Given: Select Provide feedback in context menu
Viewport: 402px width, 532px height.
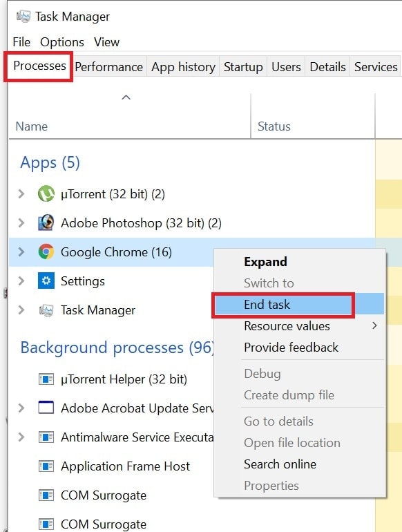Looking at the screenshot, I should click(300, 347).
